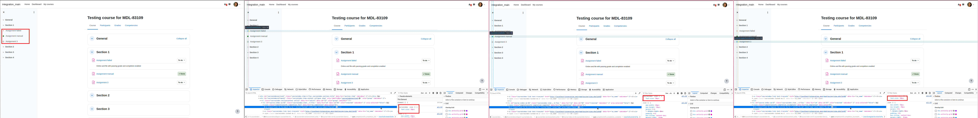Add new style rule plus in second screenshot
Screen dimensions: 980x118
(x=429, y=93)
